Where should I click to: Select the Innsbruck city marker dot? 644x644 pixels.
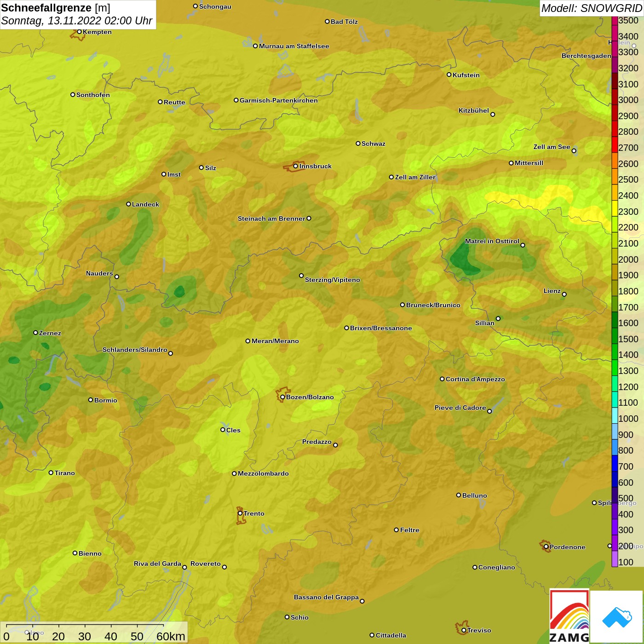(x=296, y=166)
